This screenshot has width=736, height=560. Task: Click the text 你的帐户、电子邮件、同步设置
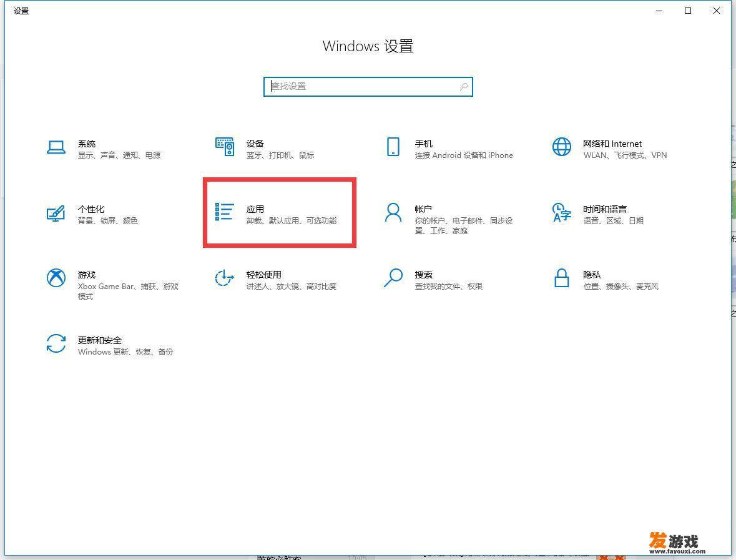464,226
